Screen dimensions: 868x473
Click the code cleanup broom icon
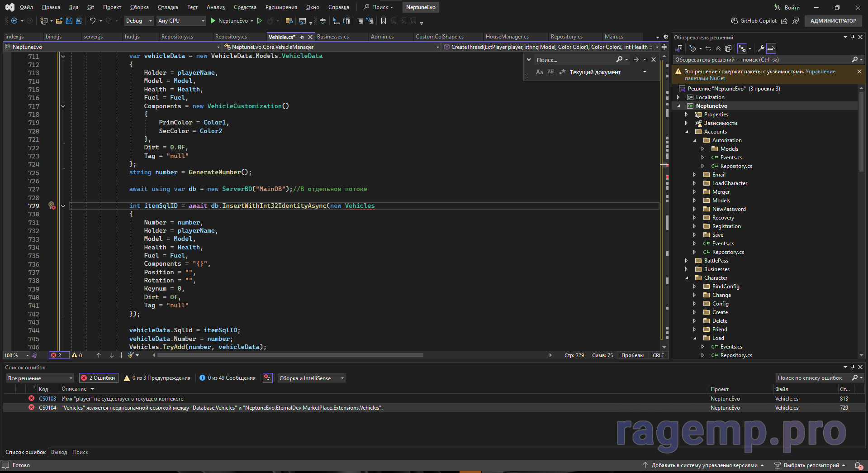[131, 355]
